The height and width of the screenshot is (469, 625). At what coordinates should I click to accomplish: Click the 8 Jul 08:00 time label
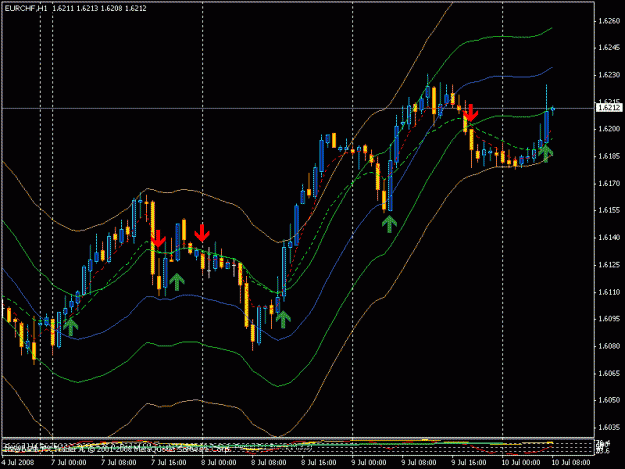coord(269,462)
